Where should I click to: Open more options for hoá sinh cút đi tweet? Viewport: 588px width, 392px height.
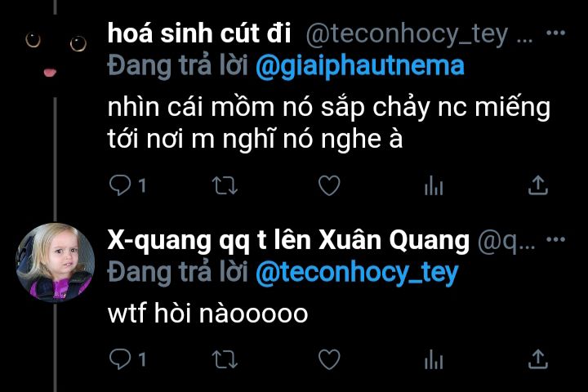(556, 33)
